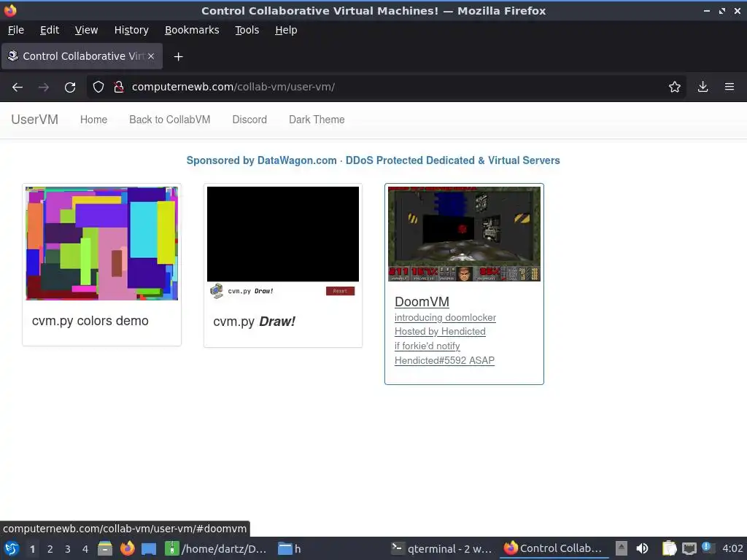This screenshot has width=747, height=560.
Task: Open the Edit menu
Action: 50,30
